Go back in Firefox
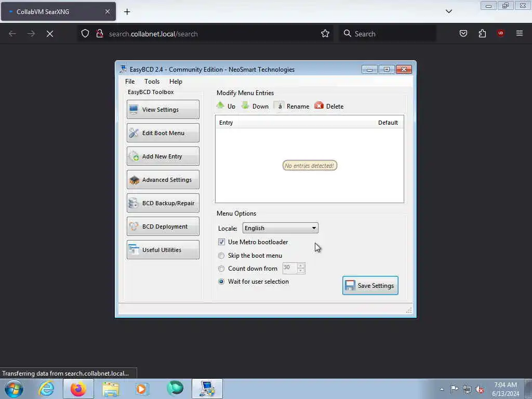 (x=12, y=34)
